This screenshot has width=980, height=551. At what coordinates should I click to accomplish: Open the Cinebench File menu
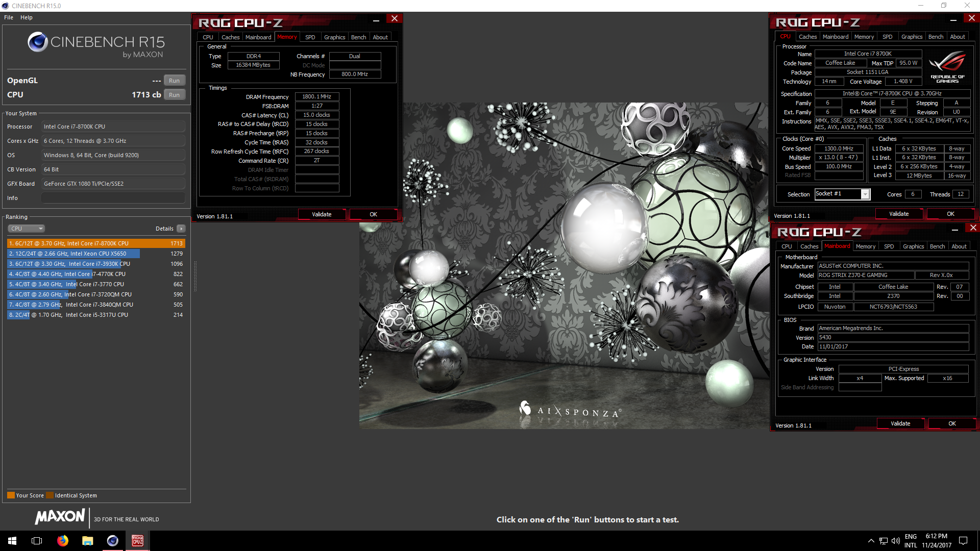[x=9, y=17]
